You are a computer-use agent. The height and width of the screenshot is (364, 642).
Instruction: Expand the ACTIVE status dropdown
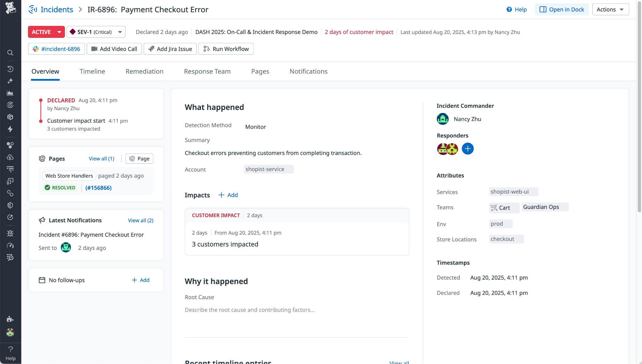tap(46, 32)
